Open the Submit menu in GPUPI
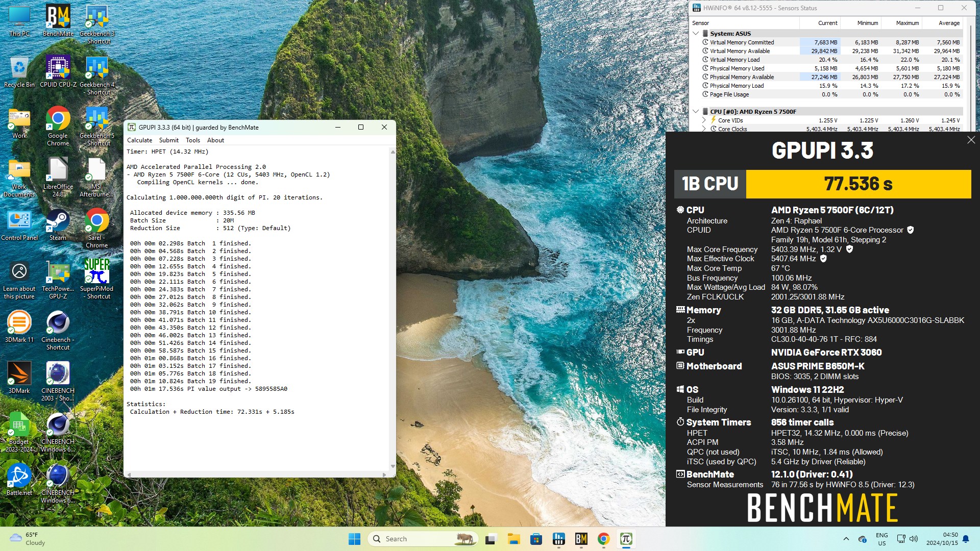 (x=168, y=140)
